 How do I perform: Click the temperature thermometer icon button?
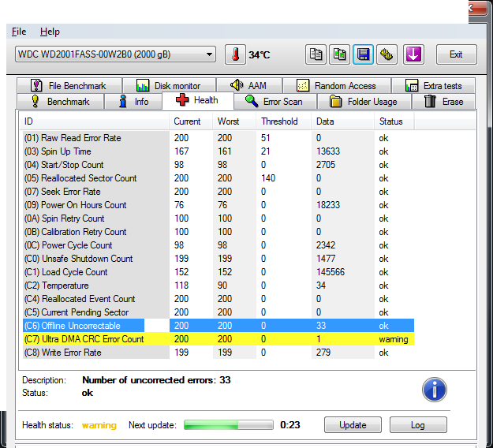235,54
